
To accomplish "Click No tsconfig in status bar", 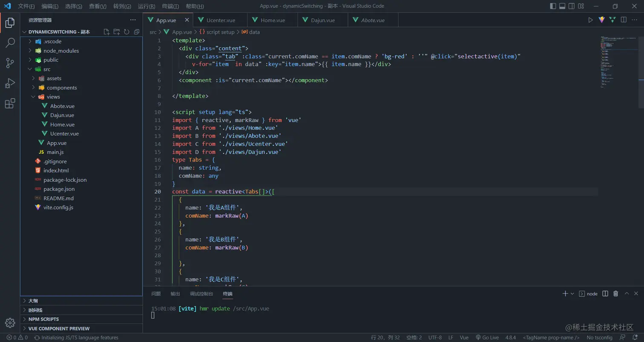I will (600, 337).
